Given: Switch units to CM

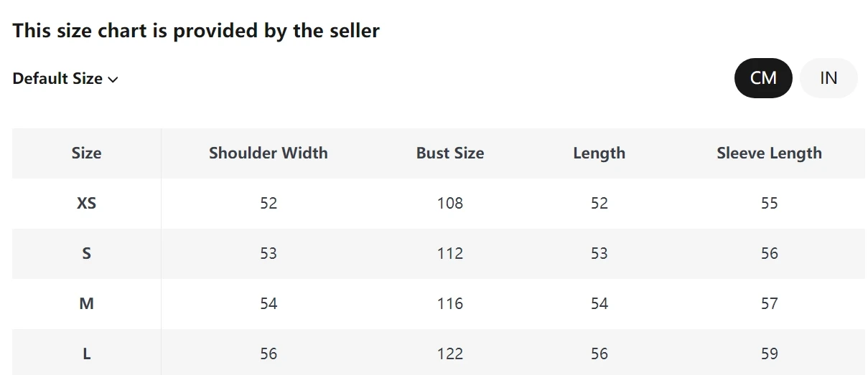Looking at the screenshot, I should click(x=763, y=78).
